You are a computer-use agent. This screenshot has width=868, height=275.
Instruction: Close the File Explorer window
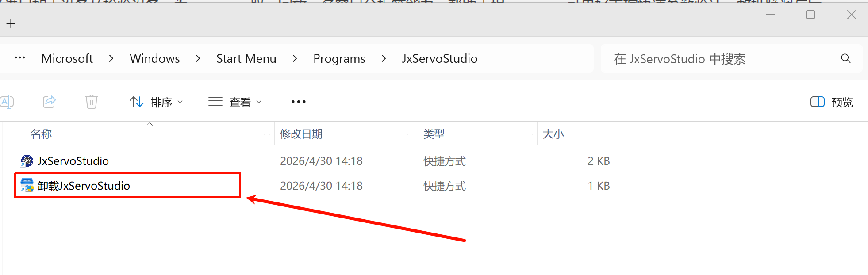(852, 15)
